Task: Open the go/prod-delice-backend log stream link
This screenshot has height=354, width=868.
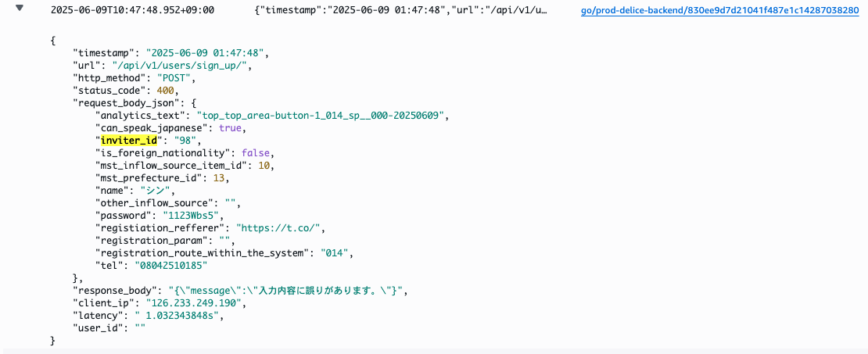Action: [x=720, y=13]
